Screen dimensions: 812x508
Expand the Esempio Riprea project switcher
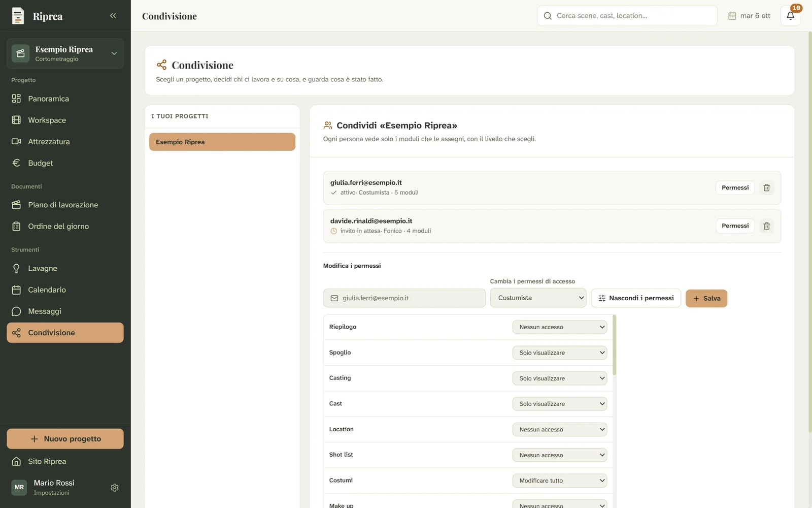(x=65, y=53)
